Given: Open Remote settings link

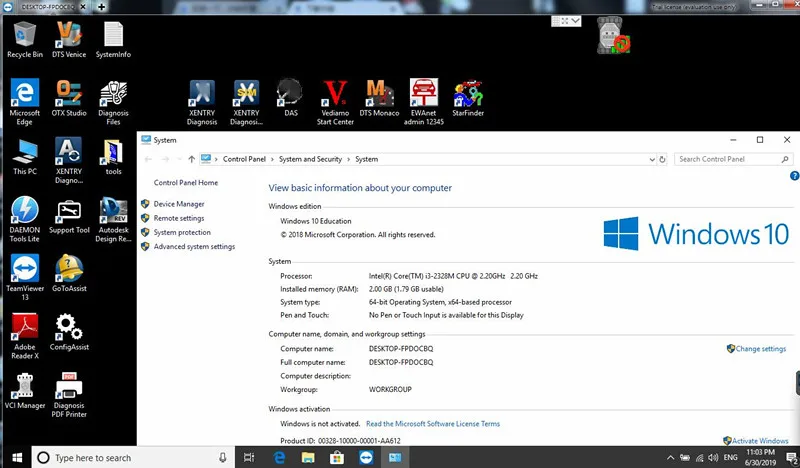Looking at the screenshot, I should pos(179,218).
